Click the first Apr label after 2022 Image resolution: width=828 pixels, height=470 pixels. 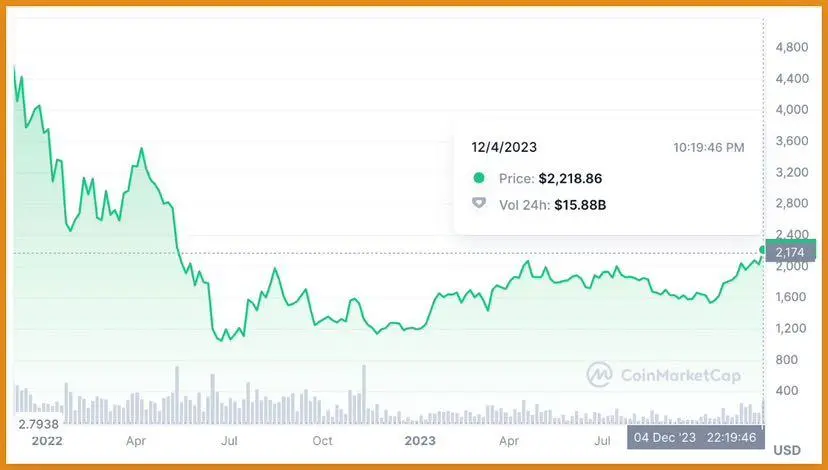(x=136, y=441)
